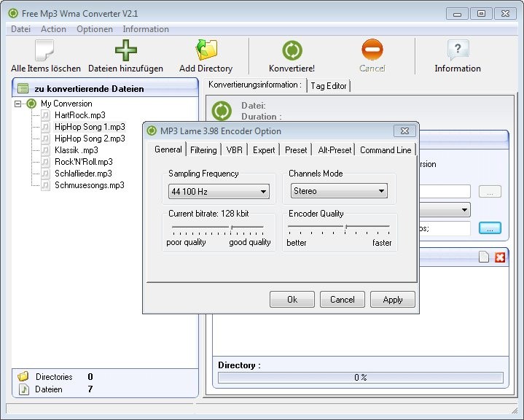This screenshot has width=524, height=420.
Task: Click the dialog's Cancel button
Action: (343, 299)
